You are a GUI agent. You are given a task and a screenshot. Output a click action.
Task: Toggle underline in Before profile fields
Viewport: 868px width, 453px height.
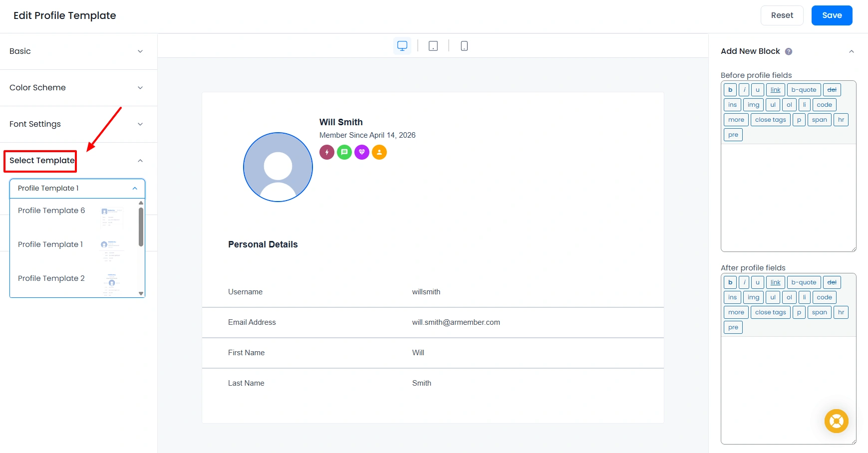tap(757, 90)
